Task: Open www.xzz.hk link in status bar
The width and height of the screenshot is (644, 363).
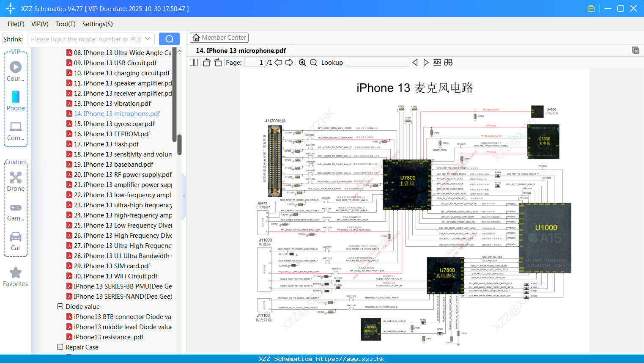Action: [x=350, y=359]
